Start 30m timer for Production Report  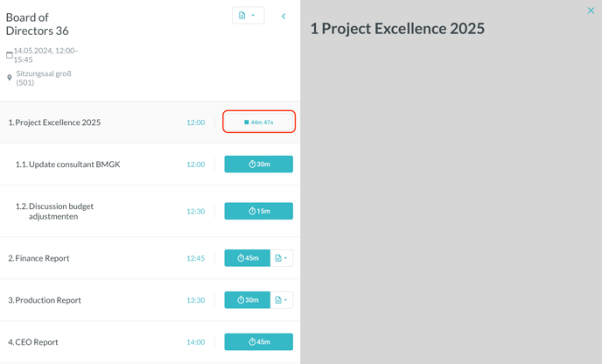(247, 300)
